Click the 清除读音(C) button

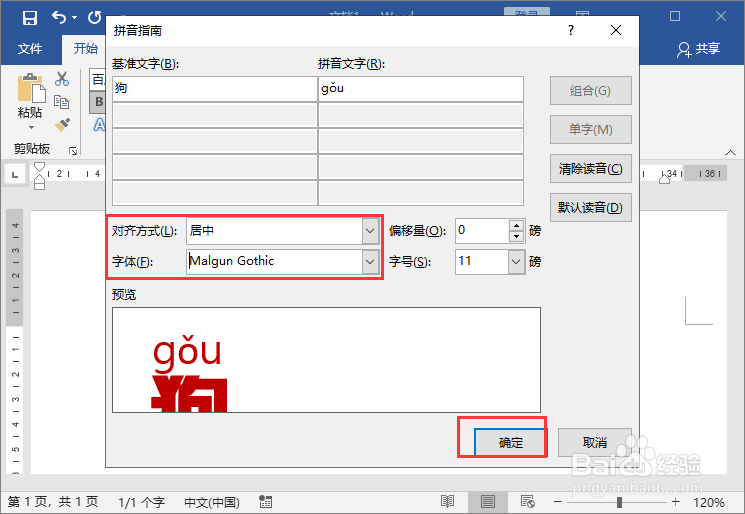591,168
